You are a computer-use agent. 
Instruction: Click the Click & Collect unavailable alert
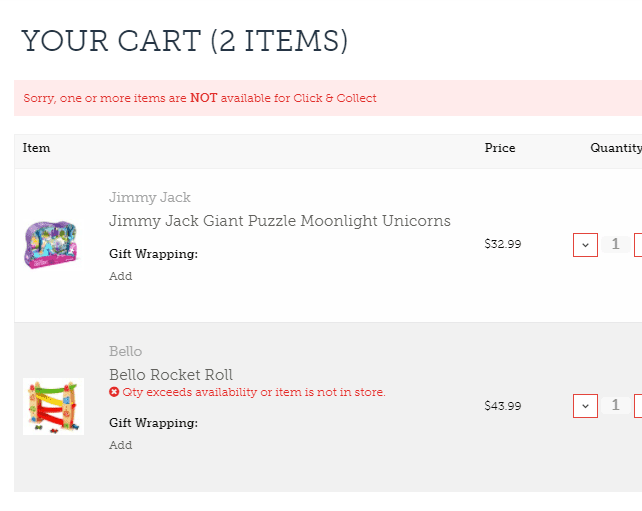pos(200,98)
